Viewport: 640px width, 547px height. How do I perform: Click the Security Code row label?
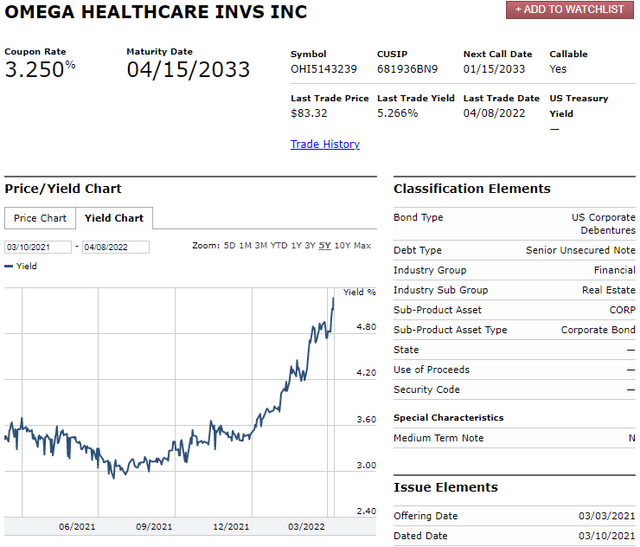427,390
